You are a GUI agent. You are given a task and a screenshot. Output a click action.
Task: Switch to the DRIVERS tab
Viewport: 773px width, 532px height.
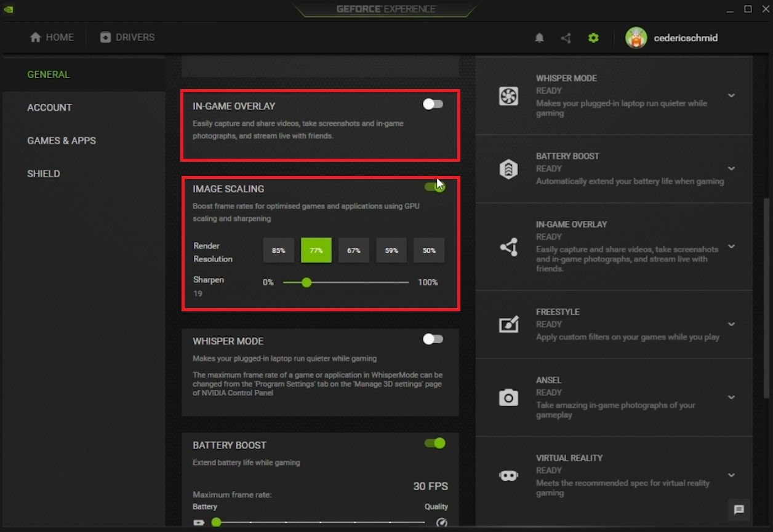coord(127,38)
